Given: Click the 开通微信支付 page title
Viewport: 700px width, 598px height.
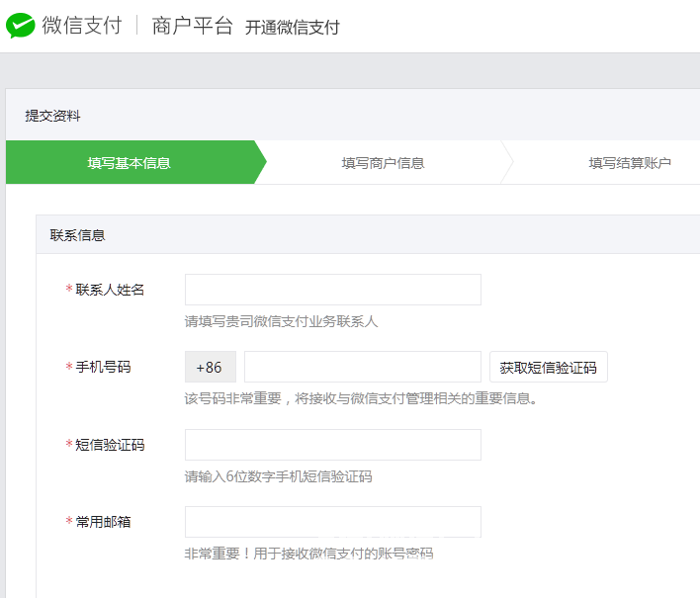Looking at the screenshot, I should pyautogui.click(x=293, y=28).
